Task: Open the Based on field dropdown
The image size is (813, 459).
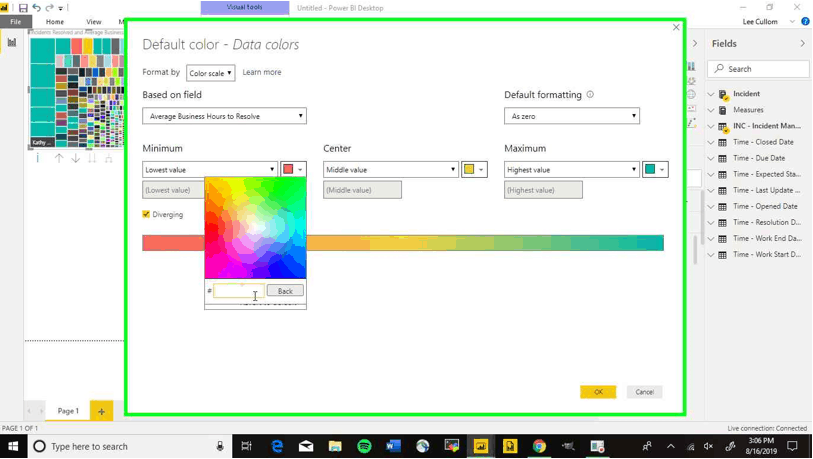Action: tap(225, 116)
